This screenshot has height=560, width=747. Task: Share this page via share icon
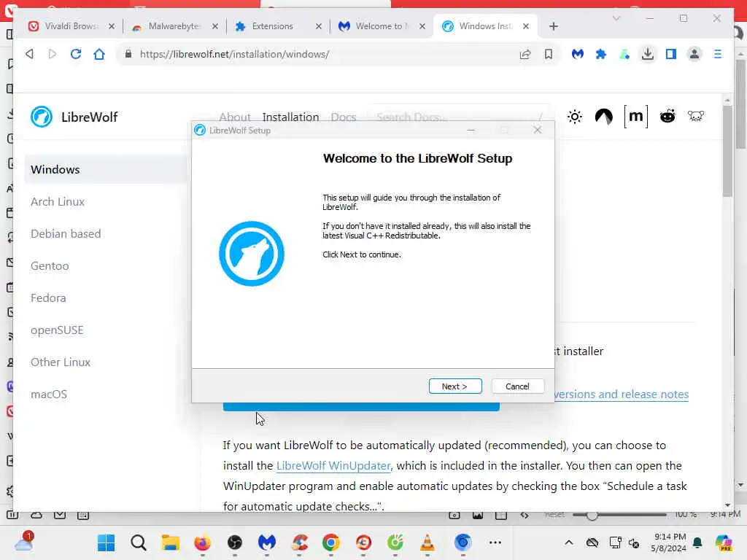[525, 54]
